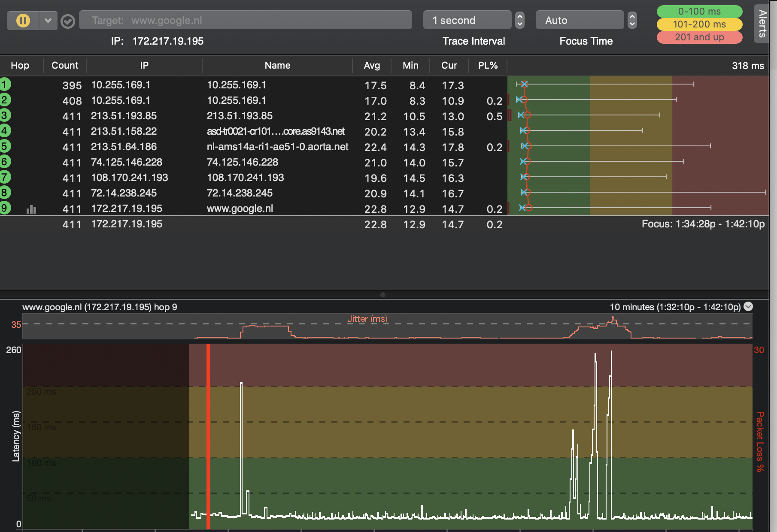Screen dimensions: 777x532
Task: Open the Focus Time Auto combo box
Action: pyautogui.click(x=579, y=20)
